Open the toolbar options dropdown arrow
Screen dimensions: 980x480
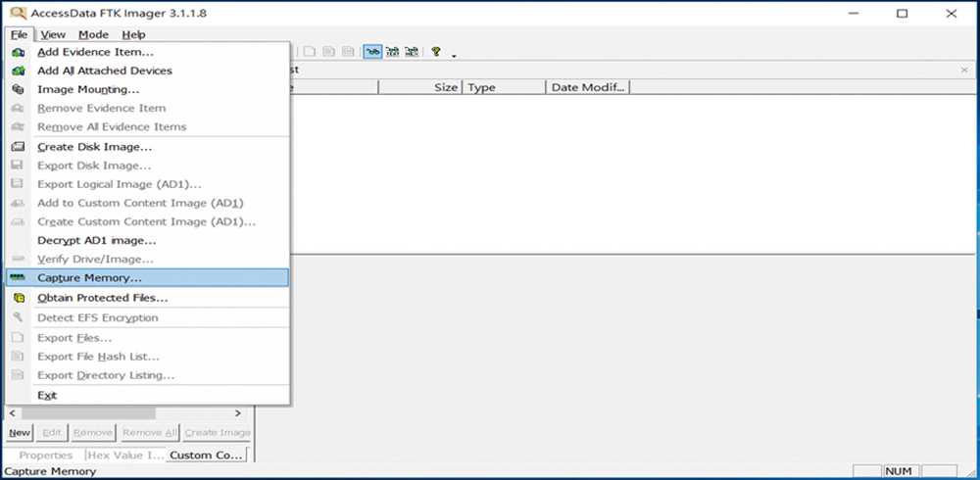point(455,56)
